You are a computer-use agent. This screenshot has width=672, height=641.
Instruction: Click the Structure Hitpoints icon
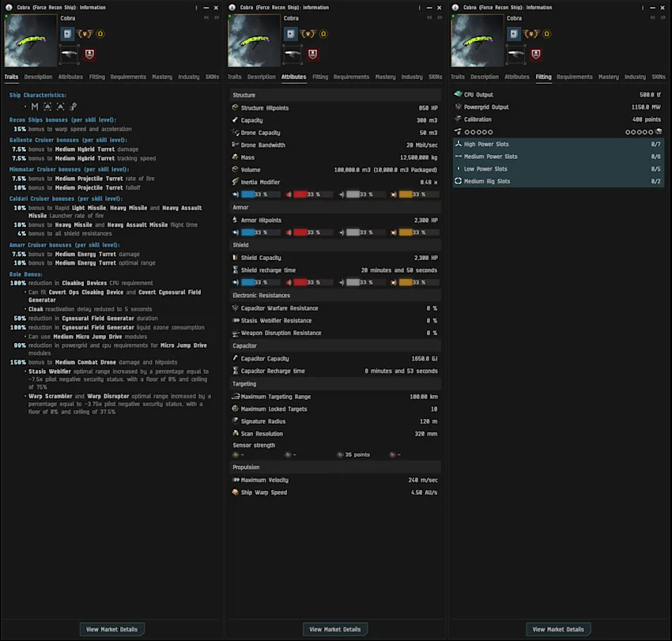tap(235, 107)
